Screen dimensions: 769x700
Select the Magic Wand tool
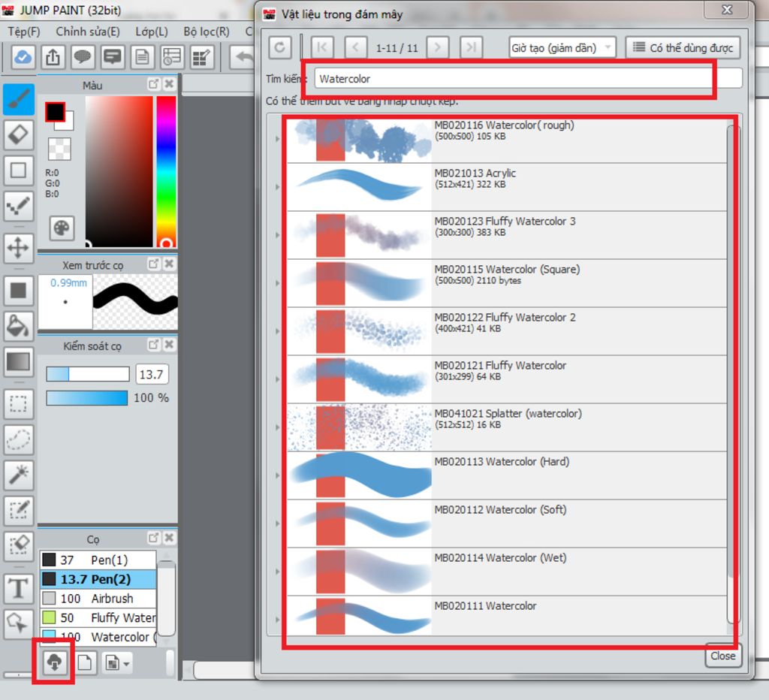(18, 474)
